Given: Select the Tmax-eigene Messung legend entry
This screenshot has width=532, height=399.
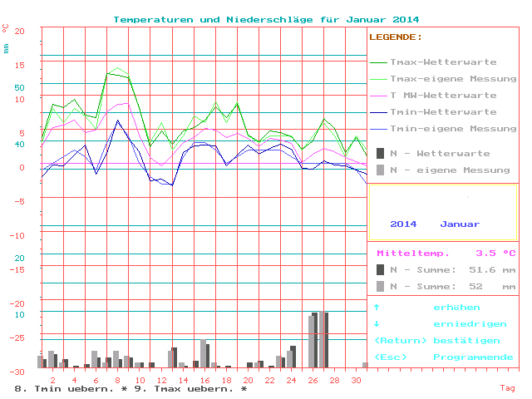Looking at the screenshot, I should click(x=453, y=79).
